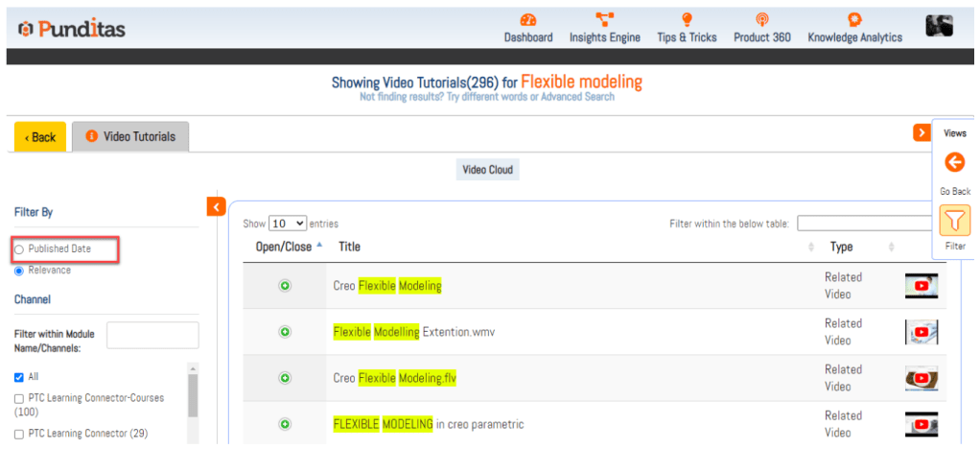This screenshot has height=472, width=980.
Task: Switch to the Video Tutorials tab
Action: tap(131, 137)
